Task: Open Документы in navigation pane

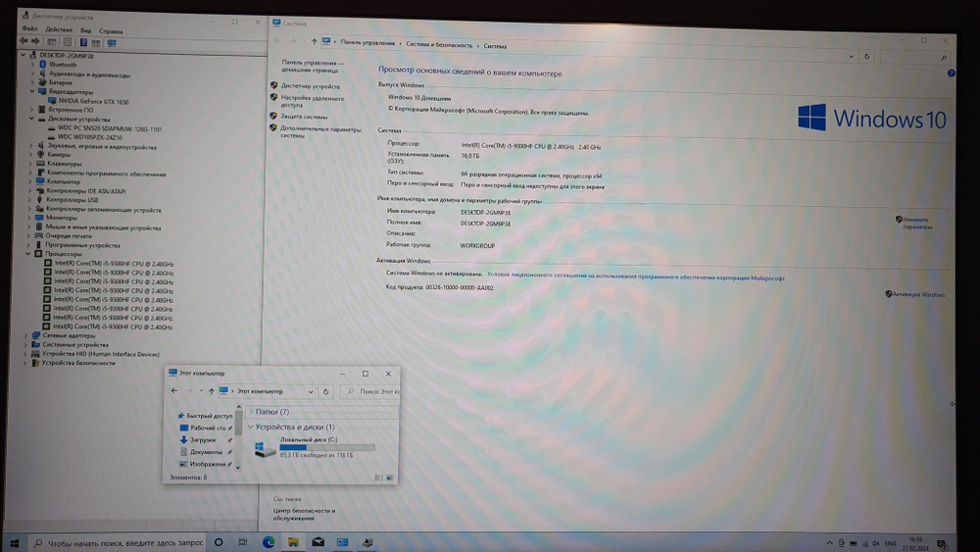Action: click(x=206, y=451)
